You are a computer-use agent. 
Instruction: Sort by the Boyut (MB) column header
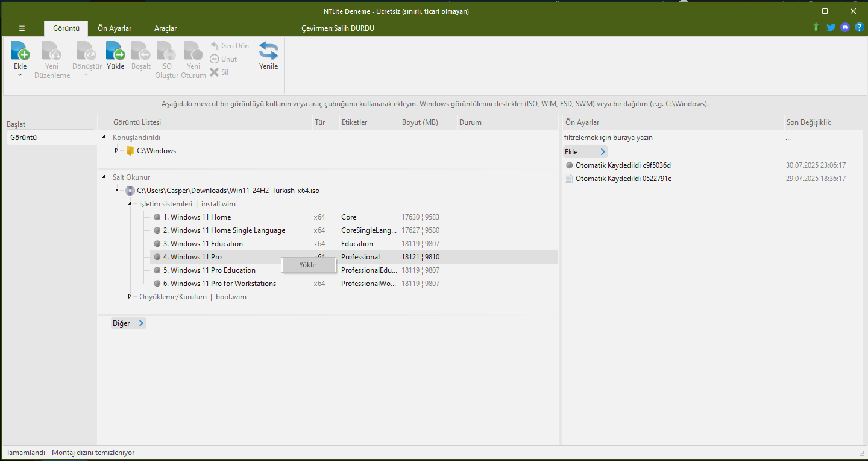pyautogui.click(x=428, y=122)
